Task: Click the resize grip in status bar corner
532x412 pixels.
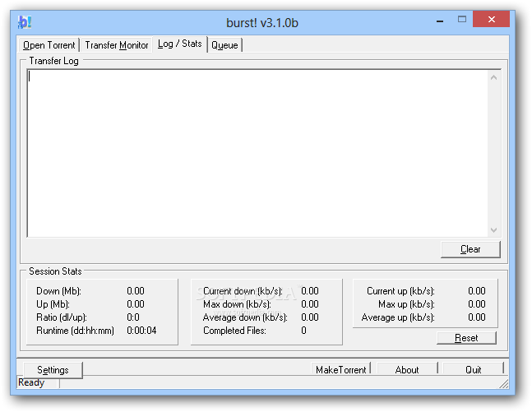Action: tap(503, 384)
